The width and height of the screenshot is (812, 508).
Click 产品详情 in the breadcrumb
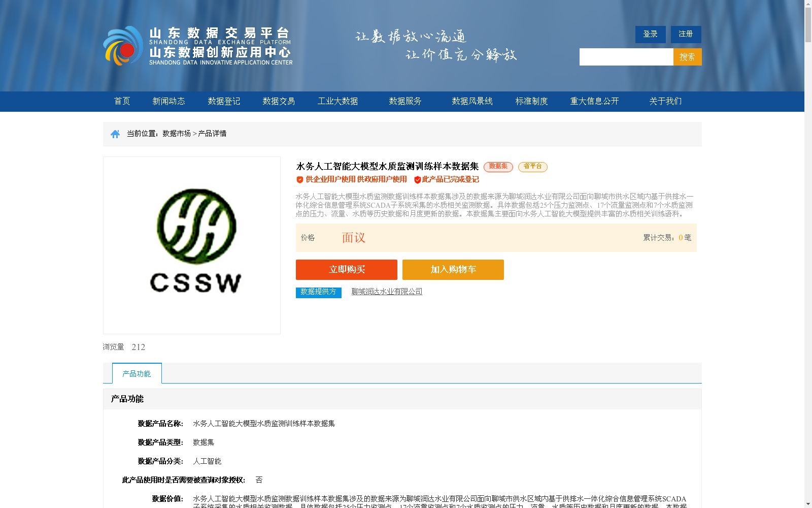[212, 134]
